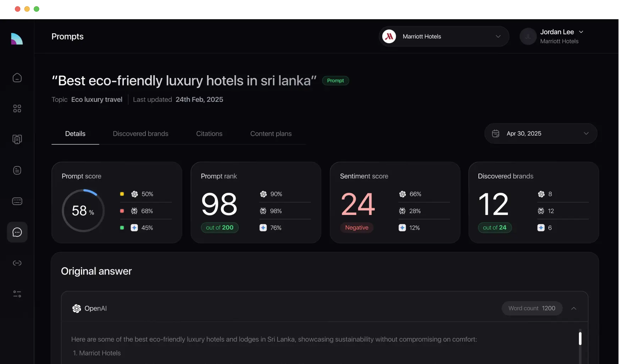Open the sliders settings icon in the sidebar
Viewport: 619px width, 364px height.
pyautogui.click(x=17, y=294)
